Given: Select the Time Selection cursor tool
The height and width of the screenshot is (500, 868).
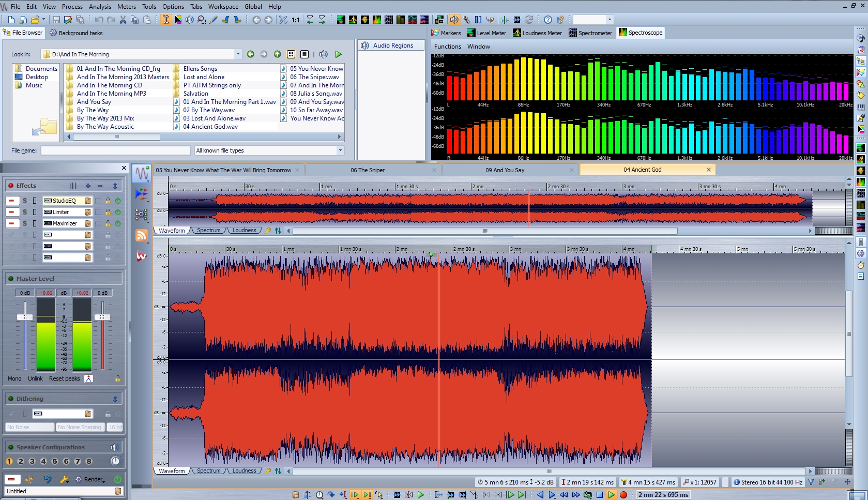Looking at the screenshot, I should click(165, 20).
